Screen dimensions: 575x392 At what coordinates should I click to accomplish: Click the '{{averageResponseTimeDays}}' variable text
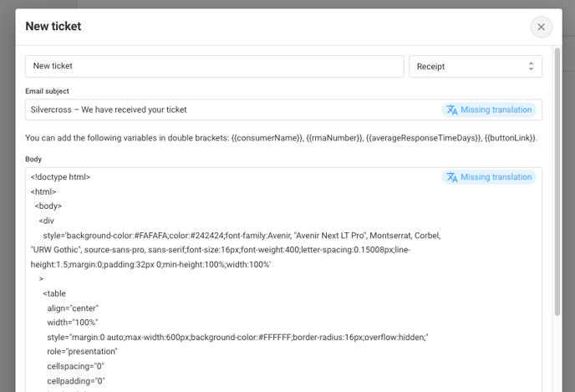click(x=424, y=138)
